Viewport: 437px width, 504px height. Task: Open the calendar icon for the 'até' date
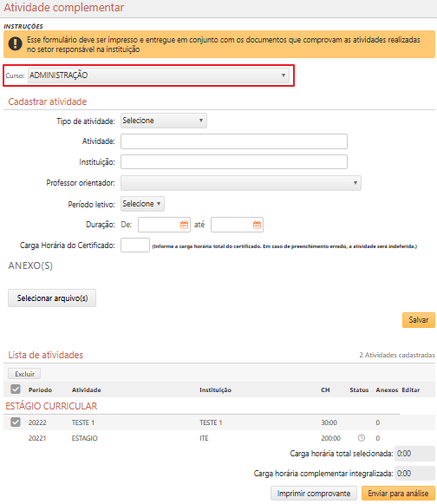[x=257, y=225]
